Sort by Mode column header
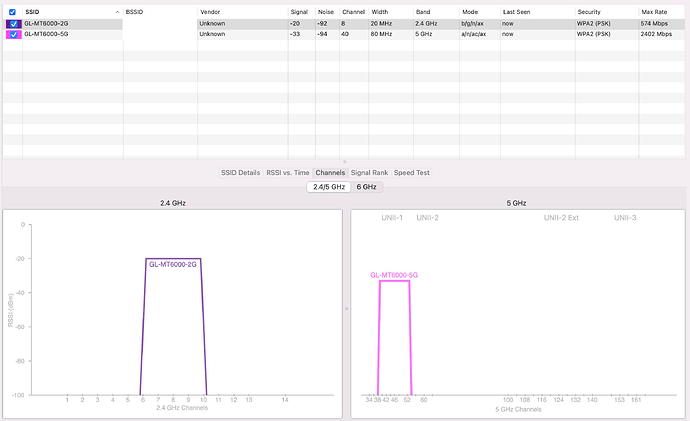Image resolution: width=690 pixels, height=421 pixels. [470, 12]
